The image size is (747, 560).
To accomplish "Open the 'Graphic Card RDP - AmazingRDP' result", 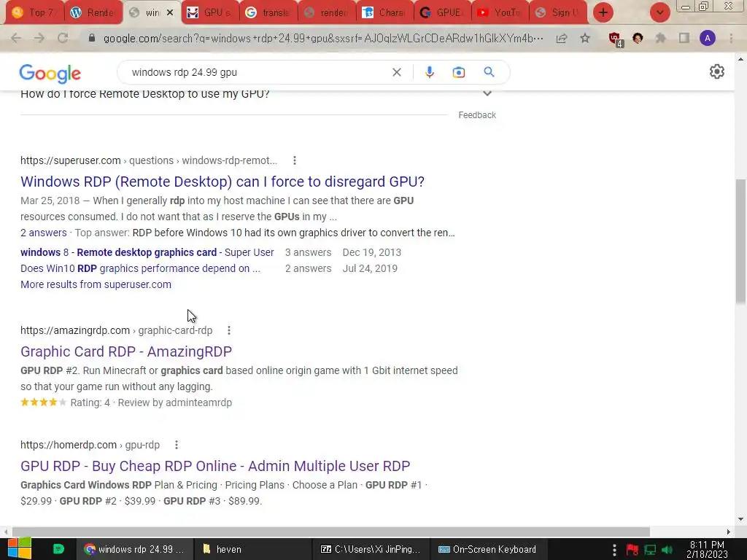I will pos(126,351).
